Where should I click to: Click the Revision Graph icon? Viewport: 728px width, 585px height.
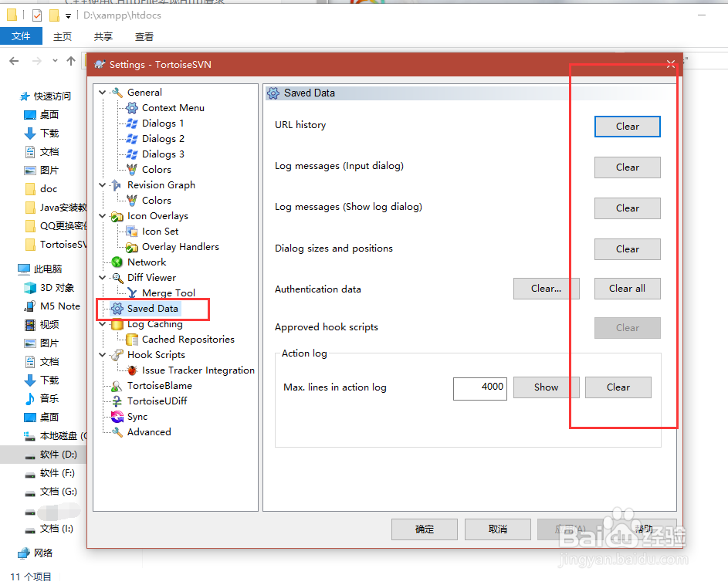coord(117,185)
